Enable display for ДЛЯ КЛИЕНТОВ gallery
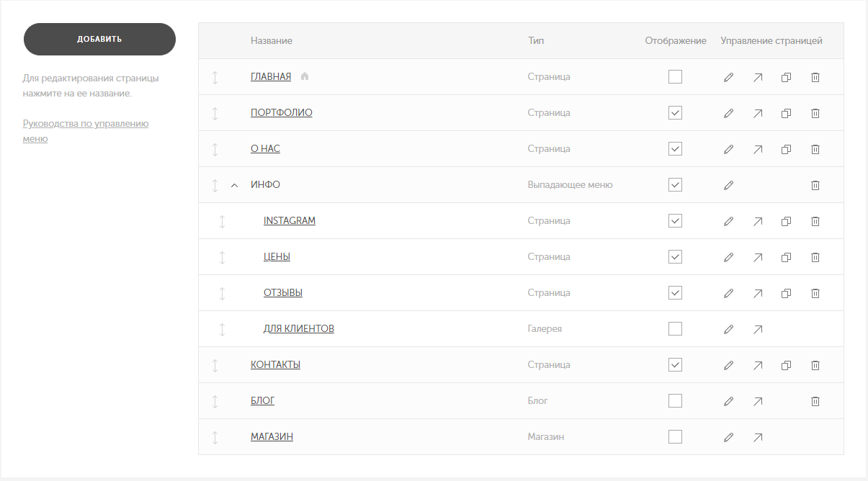868x481 pixels. point(675,329)
